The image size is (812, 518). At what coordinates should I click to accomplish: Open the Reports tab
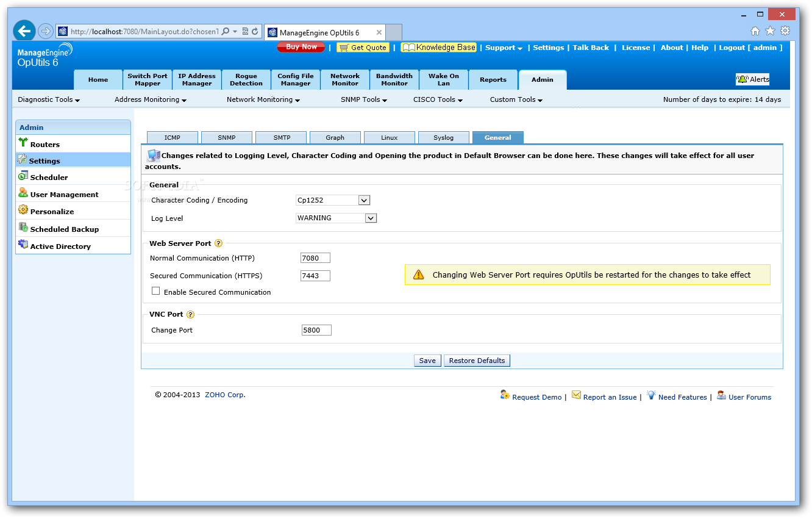[x=493, y=80]
